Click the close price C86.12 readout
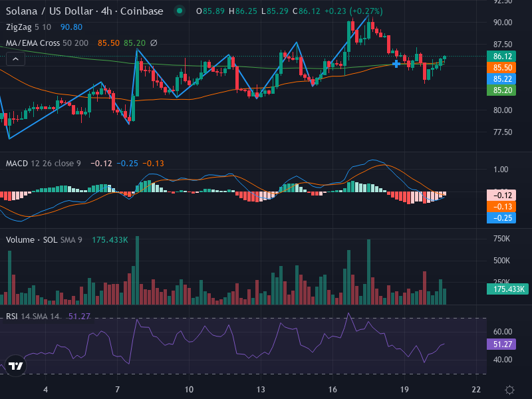Screen dimensions: 532x399 point(307,11)
